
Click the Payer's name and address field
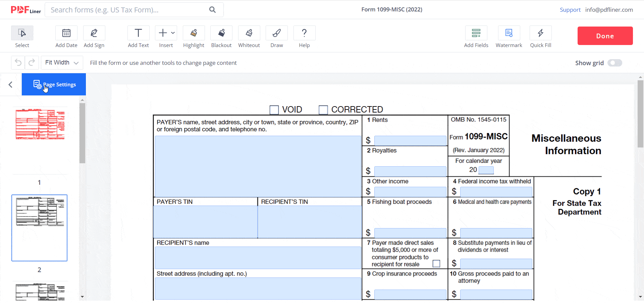[258, 166]
